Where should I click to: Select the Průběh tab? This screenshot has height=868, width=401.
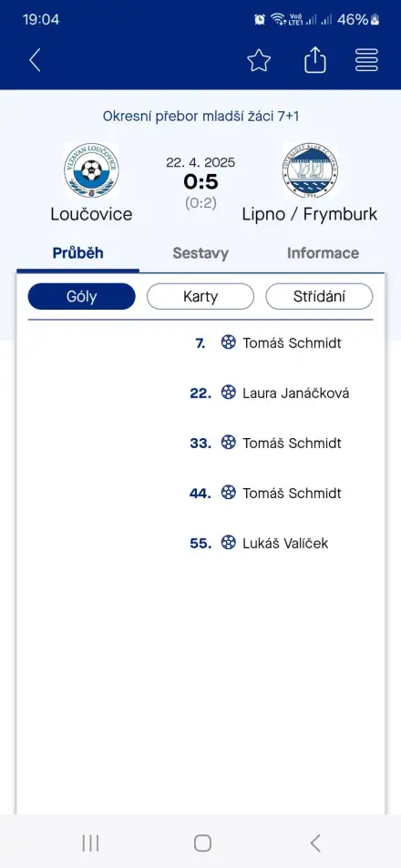[78, 253]
